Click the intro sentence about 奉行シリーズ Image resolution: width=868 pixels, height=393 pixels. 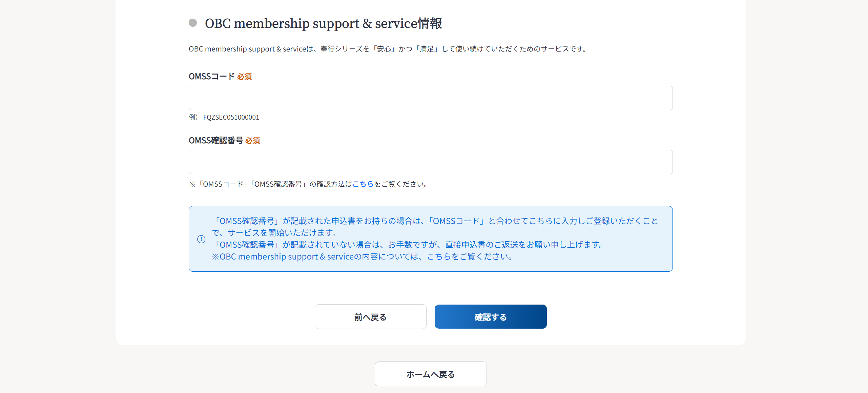tap(389, 49)
